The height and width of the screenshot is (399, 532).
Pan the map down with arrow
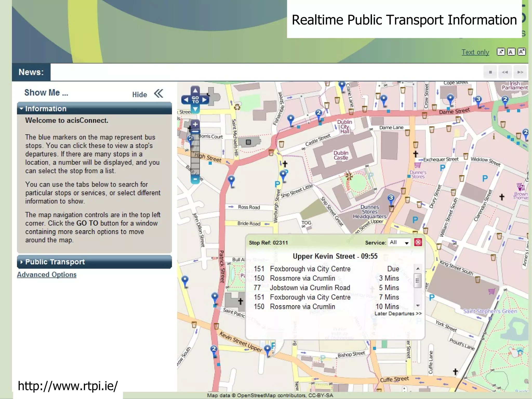(195, 109)
